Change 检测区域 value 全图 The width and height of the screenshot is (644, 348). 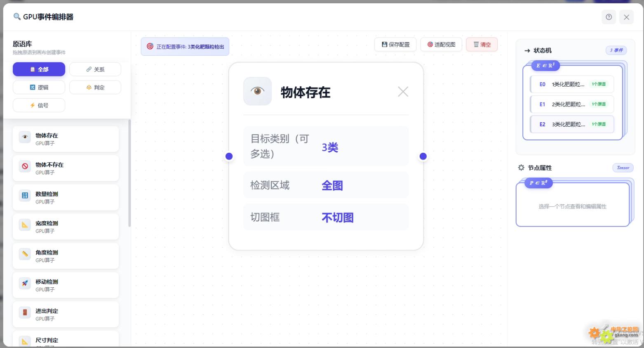(x=332, y=185)
